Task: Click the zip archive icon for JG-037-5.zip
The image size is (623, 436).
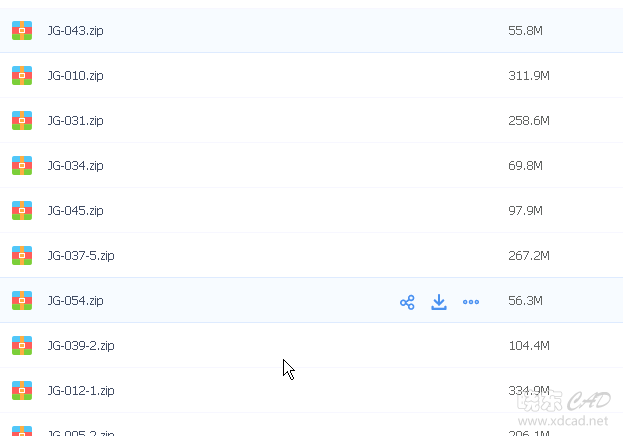Action: click(22, 255)
